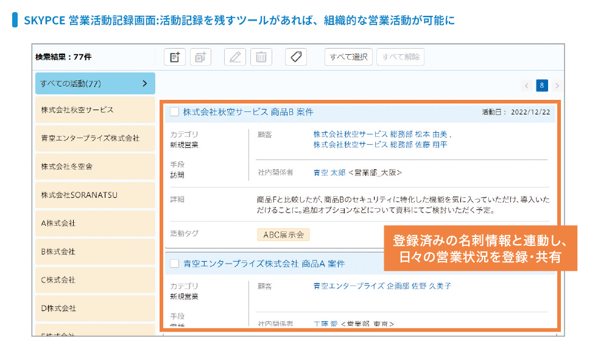Check the 青空エンタープライズ株式会社 商品A 案件 checkbox
Screen dimensions: 609x364
175,264
